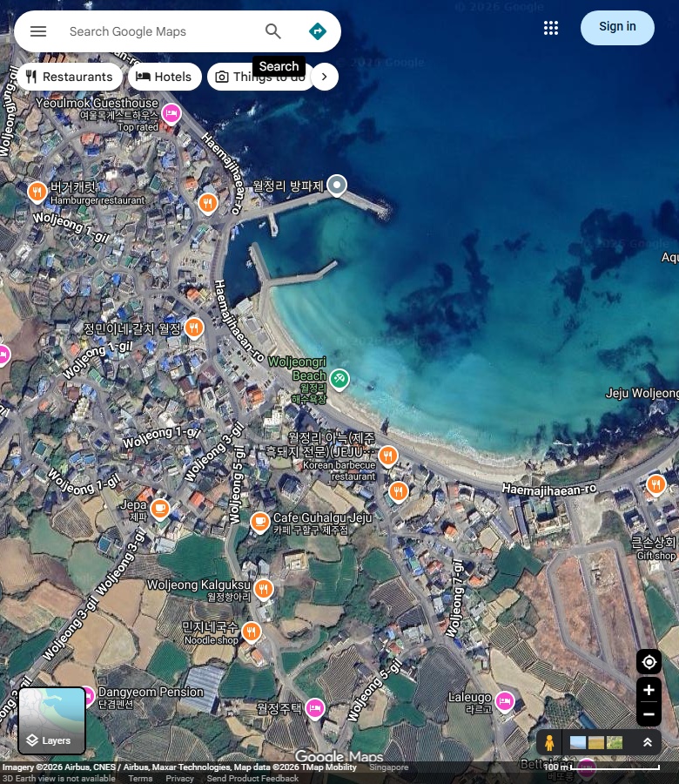Image resolution: width=679 pixels, height=784 pixels.
Task: Click restaurant pin below Korean barbecue pin
Action: click(398, 492)
